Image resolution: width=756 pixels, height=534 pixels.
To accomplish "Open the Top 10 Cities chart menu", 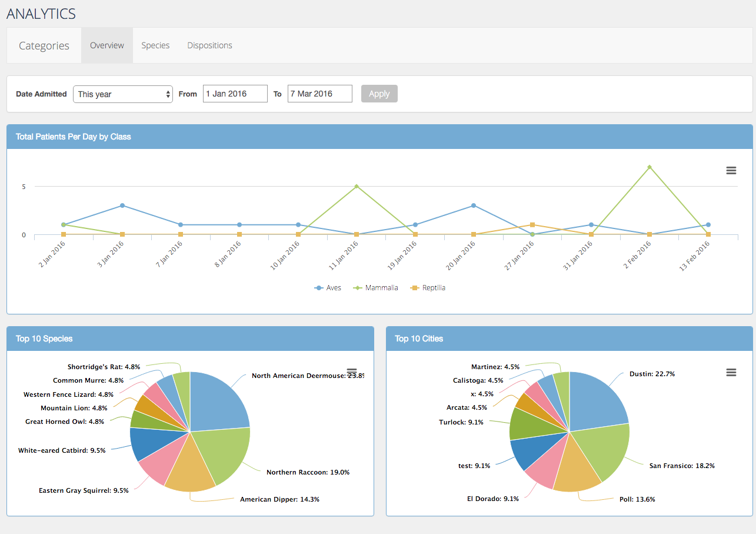I will [731, 372].
